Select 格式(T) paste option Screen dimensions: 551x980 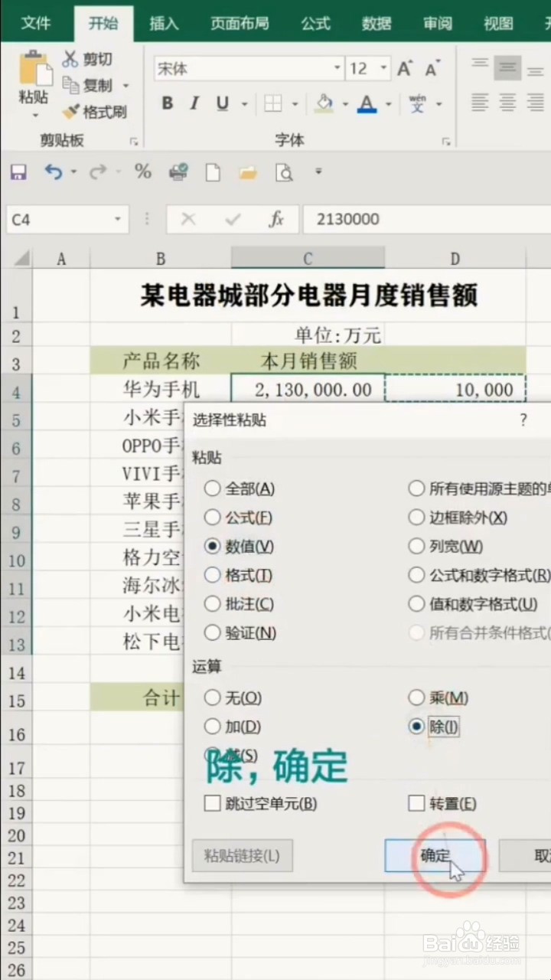click(239, 575)
